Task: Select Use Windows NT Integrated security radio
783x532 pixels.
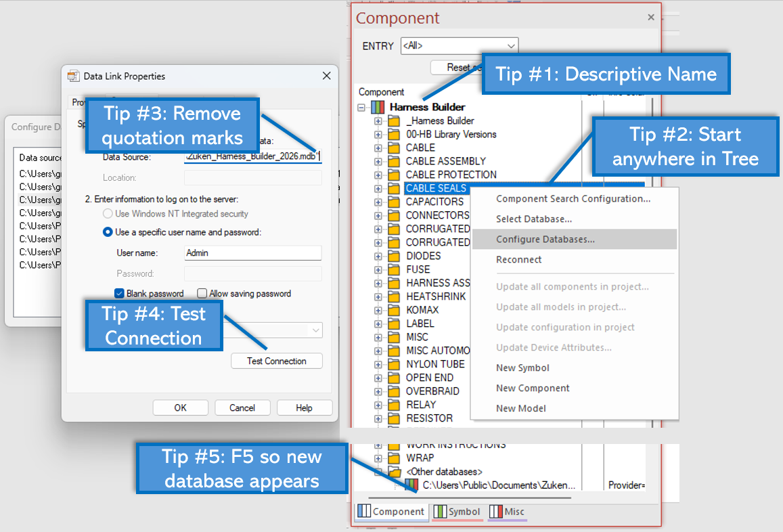Action: pos(108,214)
